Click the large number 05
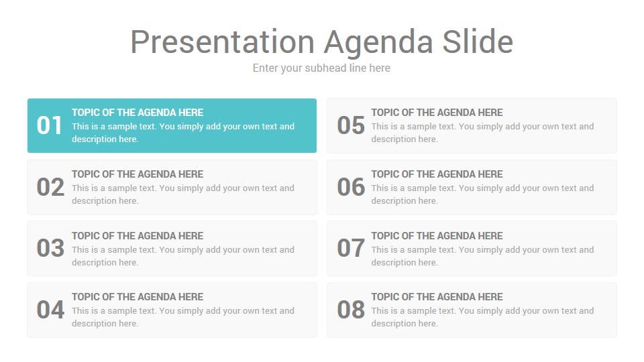Screen dimensions: 644x362 351,125
